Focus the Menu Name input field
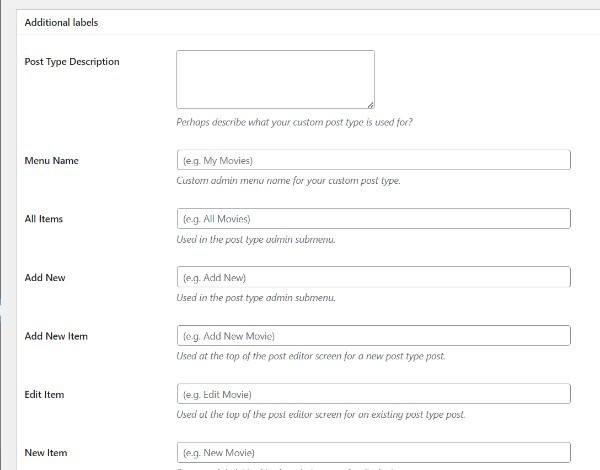This screenshot has width=600, height=470. click(x=374, y=160)
